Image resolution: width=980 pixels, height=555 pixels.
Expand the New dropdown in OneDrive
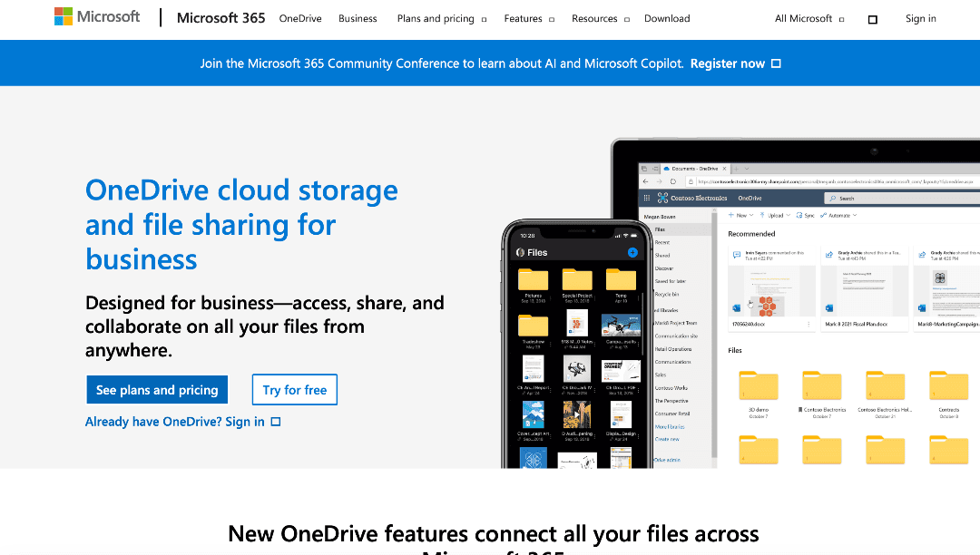[x=750, y=215]
